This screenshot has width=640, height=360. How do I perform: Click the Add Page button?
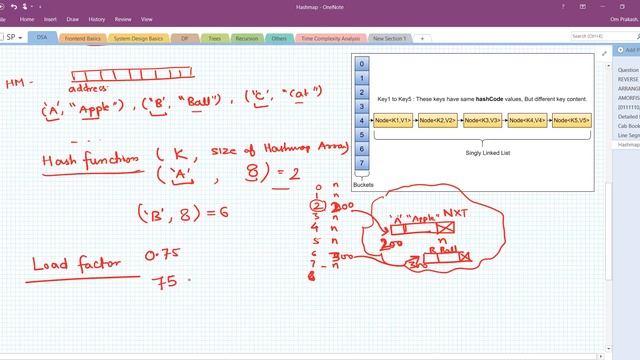[628, 50]
